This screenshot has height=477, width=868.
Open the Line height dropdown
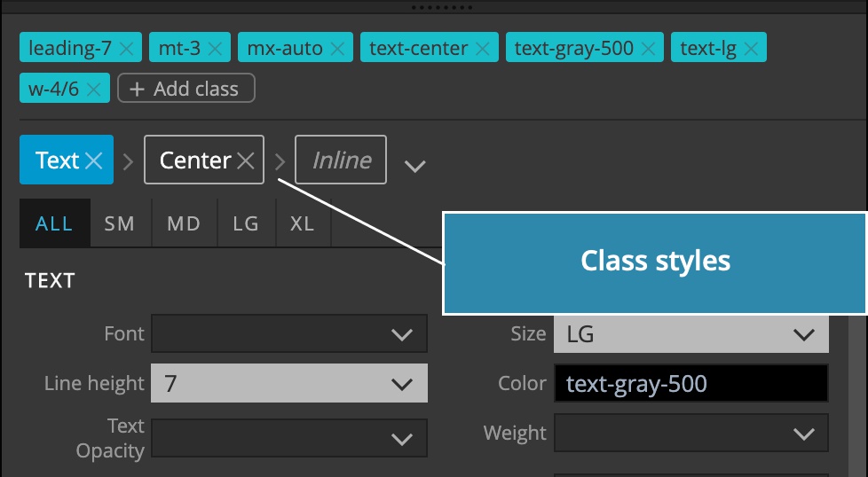click(x=289, y=383)
